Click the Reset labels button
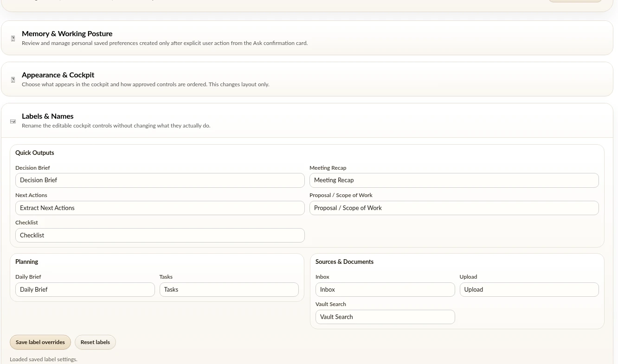The image size is (618, 364). point(95,342)
